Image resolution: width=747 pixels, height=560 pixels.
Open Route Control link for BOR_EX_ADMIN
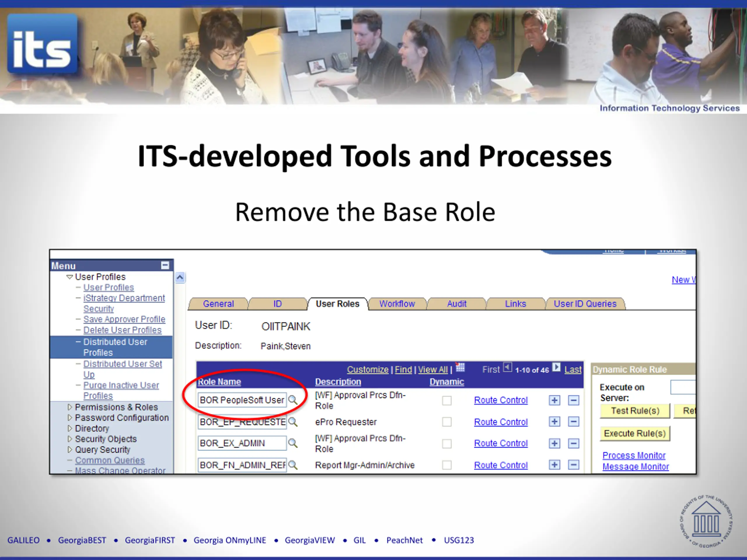tap(501, 443)
